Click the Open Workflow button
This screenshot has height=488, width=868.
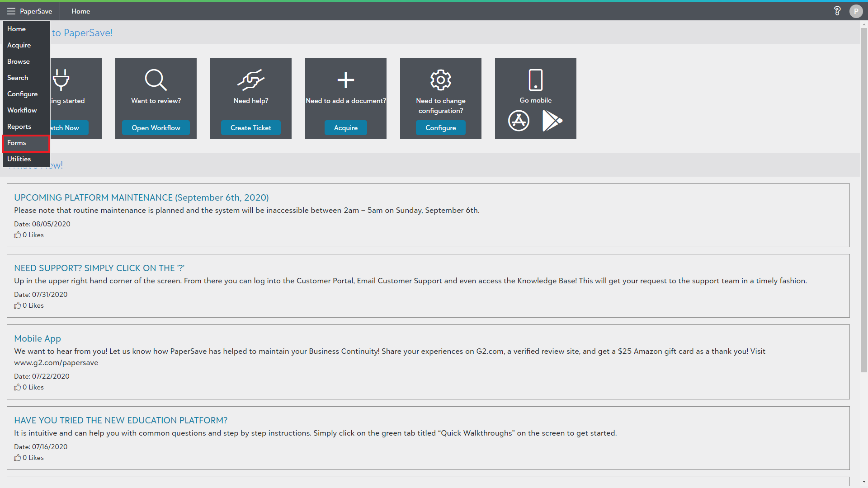coord(156,128)
